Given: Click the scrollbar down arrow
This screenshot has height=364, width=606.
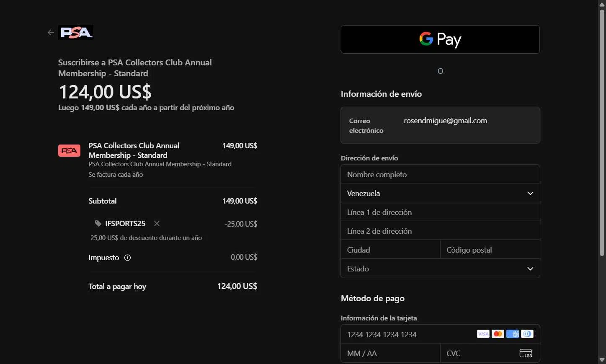Looking at the screenshot, I should point(602,360).
